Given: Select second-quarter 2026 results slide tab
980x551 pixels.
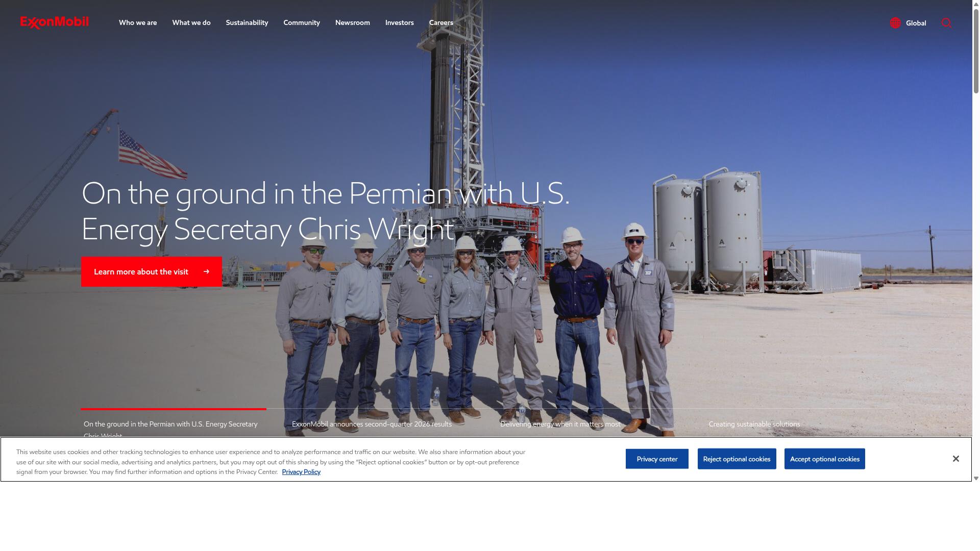Looking at the screenshot, I should pos(372,424).
